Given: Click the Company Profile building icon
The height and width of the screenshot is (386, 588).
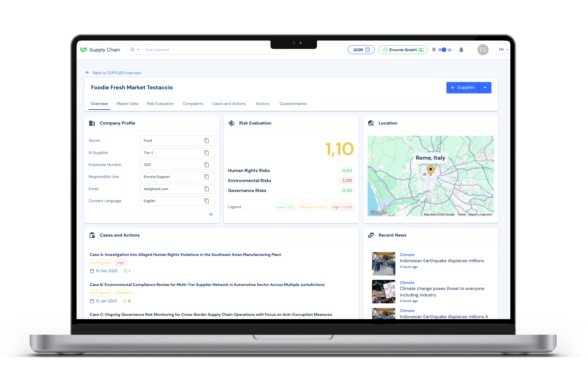Looking at the screenshot, I should (92, 123).
